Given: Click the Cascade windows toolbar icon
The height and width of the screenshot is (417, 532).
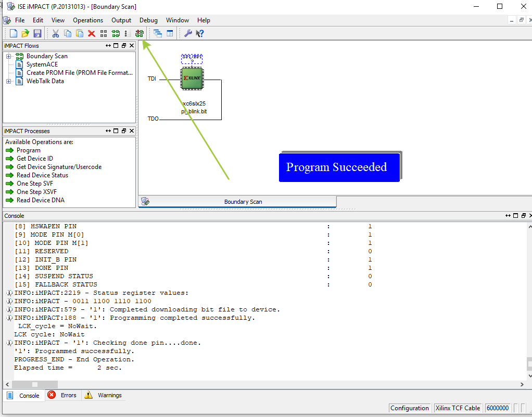Looking at the screenshot, I should (x=157, y=33).
